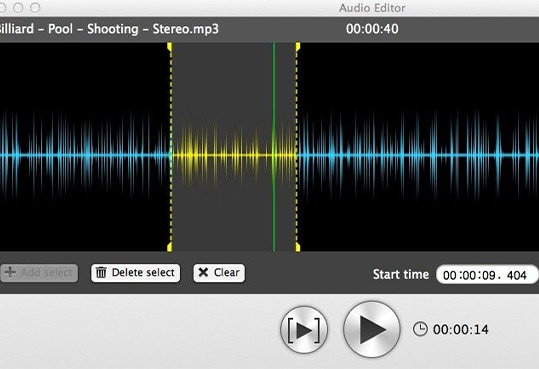Clear the selection with the X Clear button
Screen dimensions: 539x369
(219, 273)
